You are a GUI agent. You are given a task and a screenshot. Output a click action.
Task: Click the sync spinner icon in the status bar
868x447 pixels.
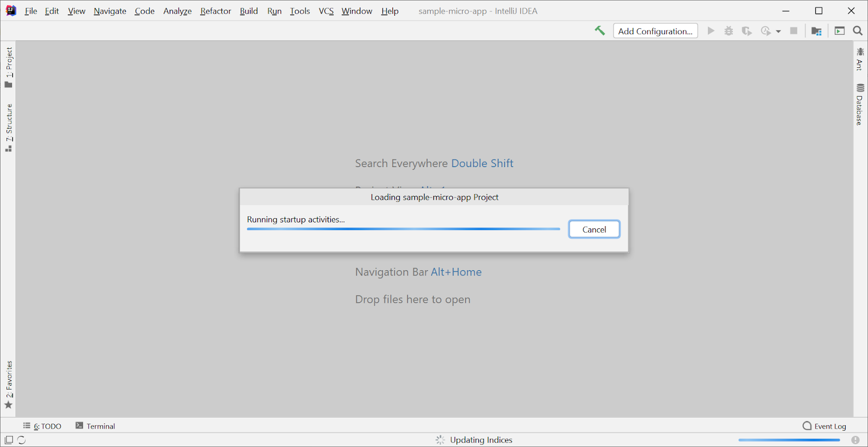(x=22, y=440)
